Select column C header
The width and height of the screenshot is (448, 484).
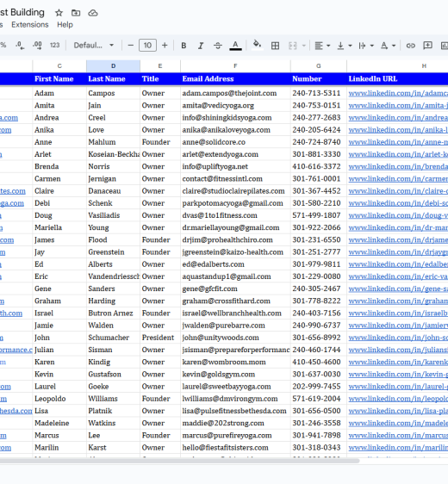[59, 66]
